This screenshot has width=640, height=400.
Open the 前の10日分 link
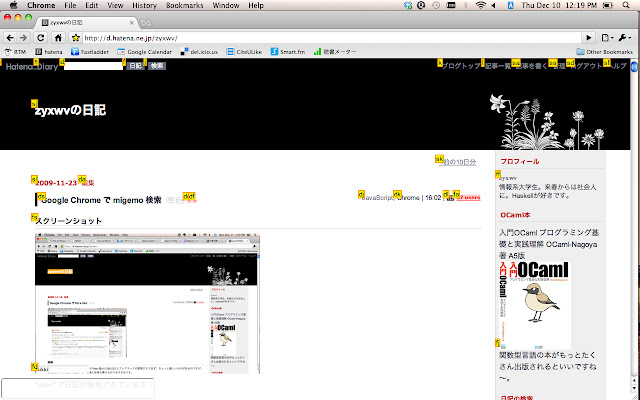(x=457, y=162)
